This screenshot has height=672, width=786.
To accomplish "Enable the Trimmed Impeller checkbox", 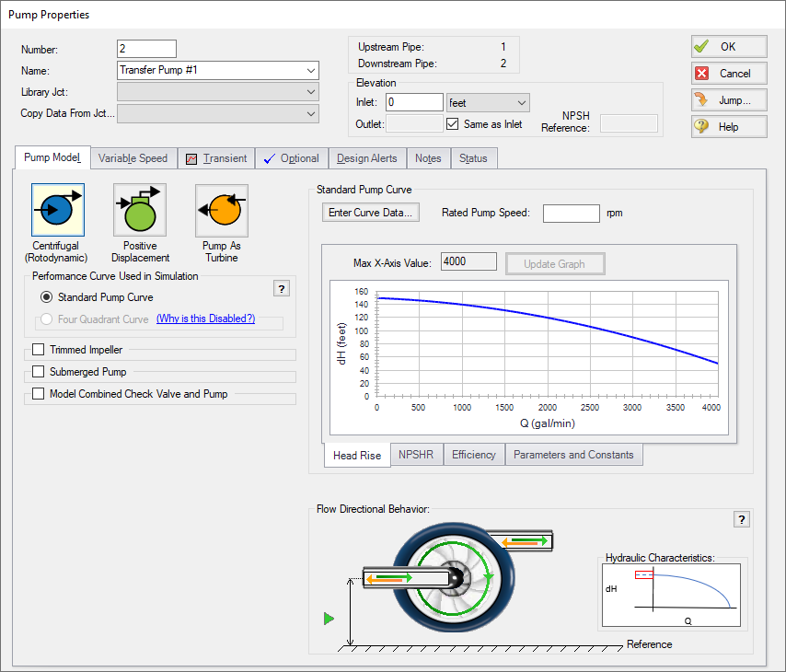I will coord(38,350).
